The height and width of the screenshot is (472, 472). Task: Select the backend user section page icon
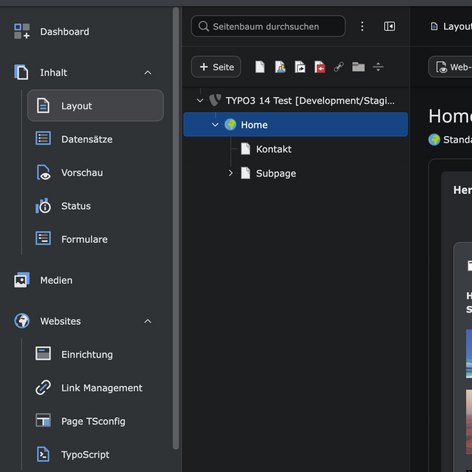tap(280, 67)
